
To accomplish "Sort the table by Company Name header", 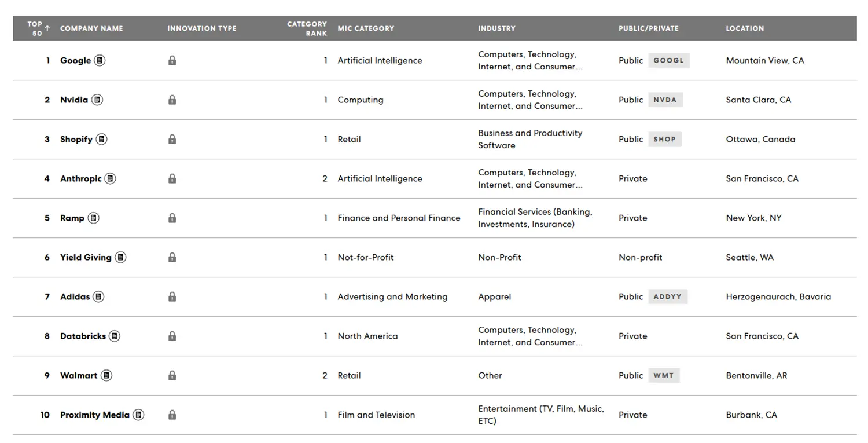I will point(91,28).
